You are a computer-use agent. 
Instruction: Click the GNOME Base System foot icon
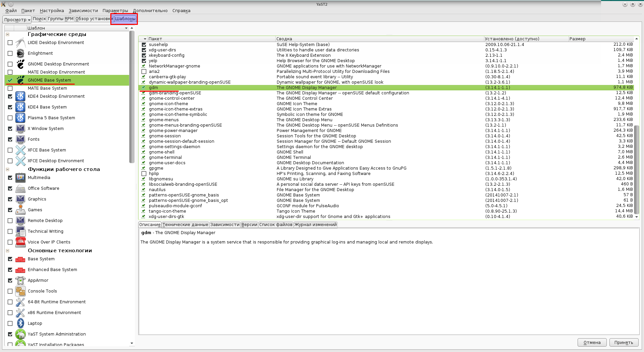[x=20, y=80]
